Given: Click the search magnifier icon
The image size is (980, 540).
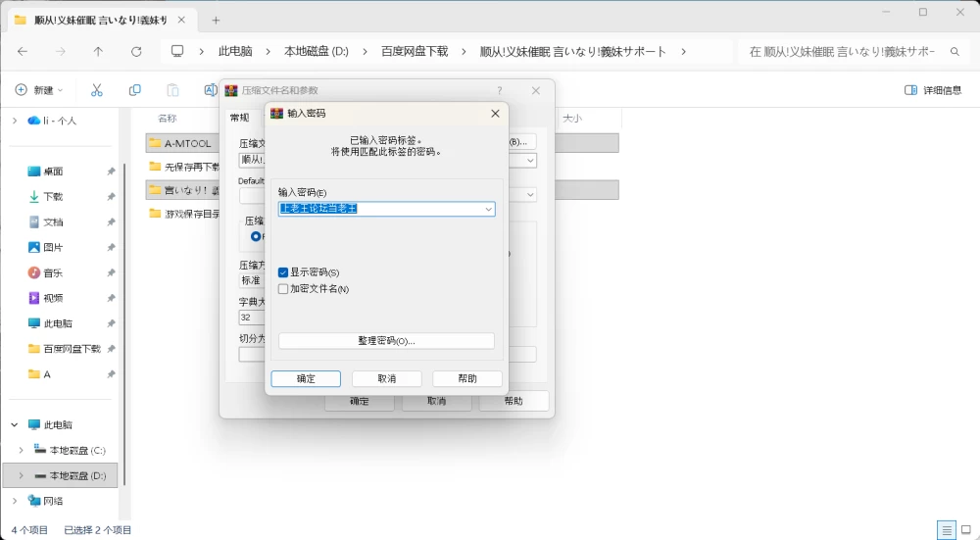Looking at the screenshot, I should pyautogui.click(x=955, y=52).
